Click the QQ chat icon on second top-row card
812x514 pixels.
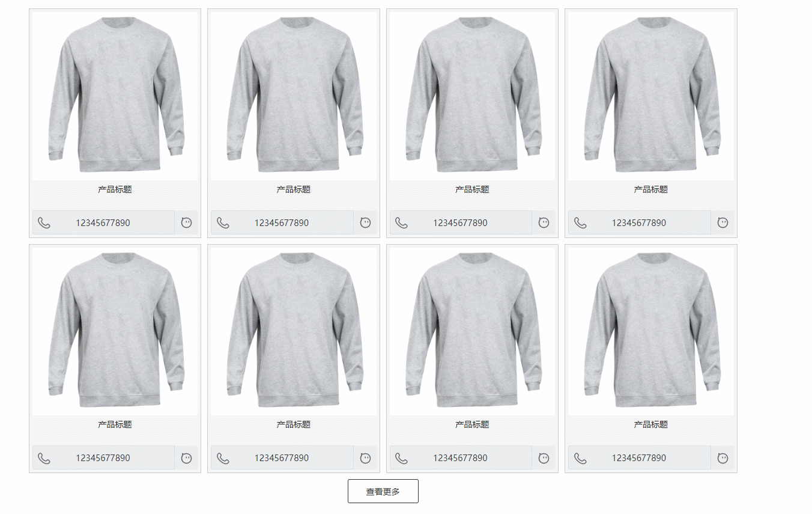(x=365, y=222)
